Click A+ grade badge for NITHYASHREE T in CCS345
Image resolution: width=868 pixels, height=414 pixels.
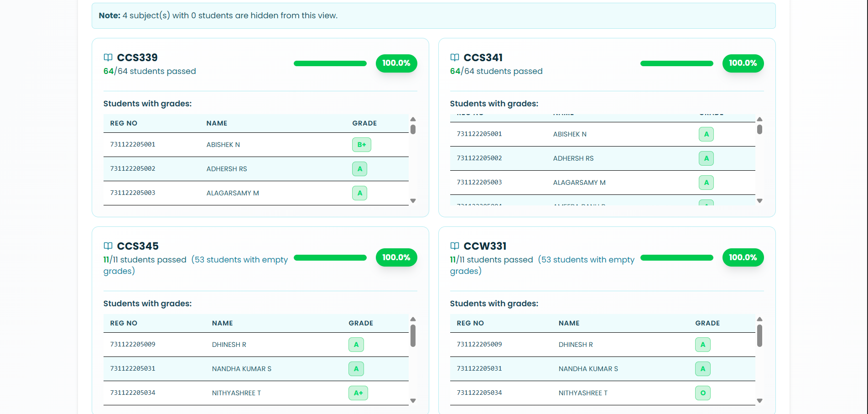point(359,393)
